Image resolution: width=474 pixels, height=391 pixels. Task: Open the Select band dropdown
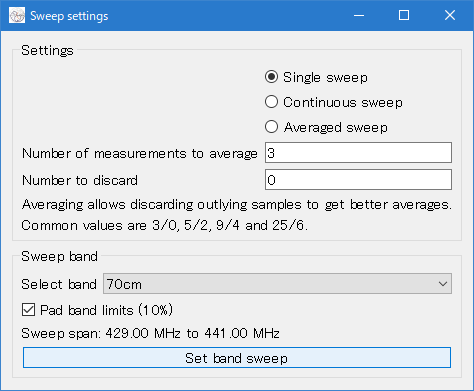coord(277,284)
